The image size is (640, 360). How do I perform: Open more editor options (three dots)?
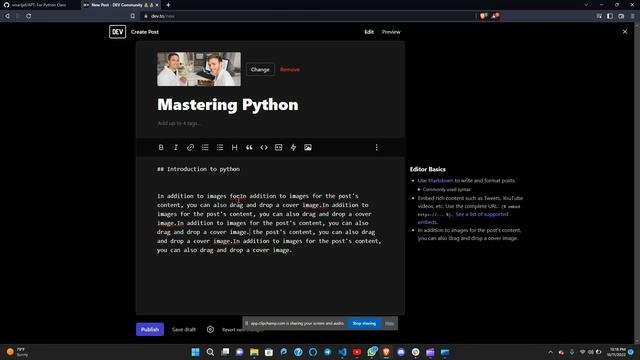[376, 147]
